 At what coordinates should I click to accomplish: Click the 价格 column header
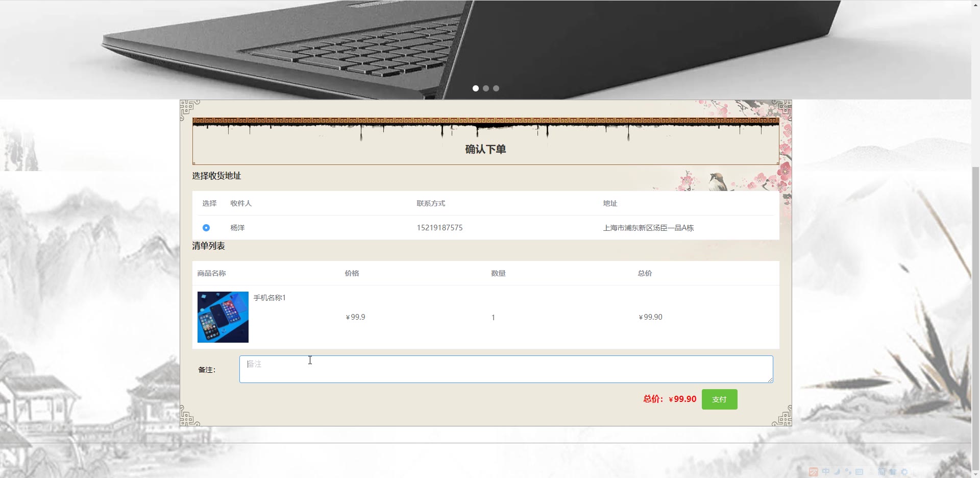352,273
